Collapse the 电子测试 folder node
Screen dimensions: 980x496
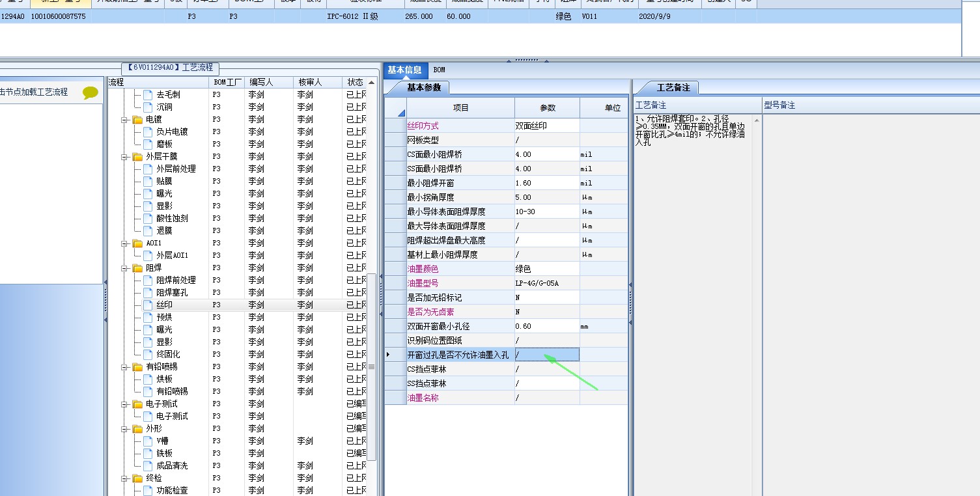(x=124, y=404)
